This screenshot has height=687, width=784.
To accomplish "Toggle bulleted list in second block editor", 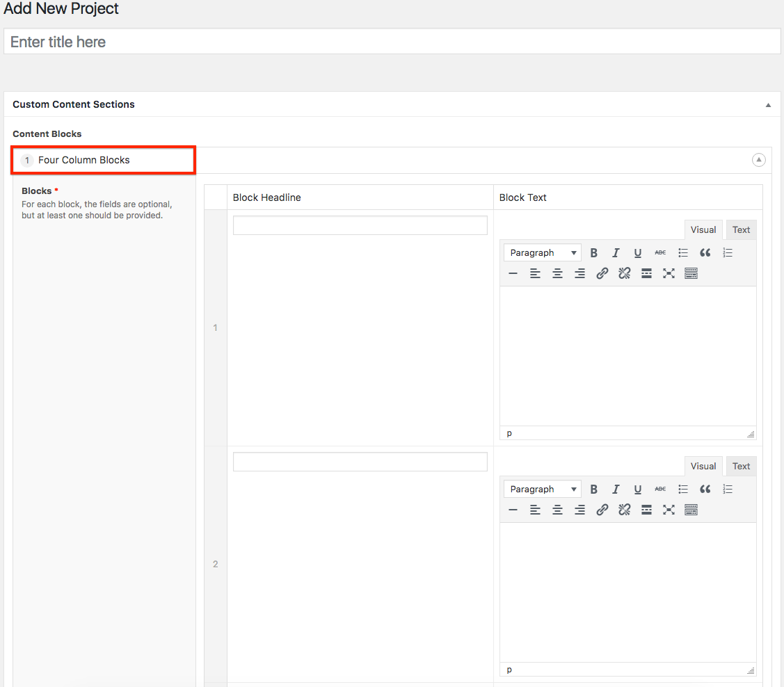I will click(683, 490).
